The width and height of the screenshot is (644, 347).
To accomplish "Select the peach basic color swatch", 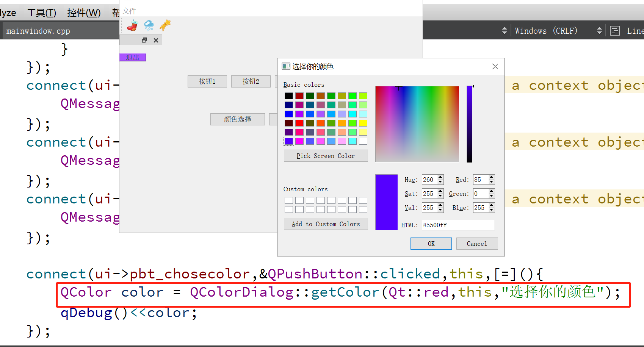I will point(342,132).
